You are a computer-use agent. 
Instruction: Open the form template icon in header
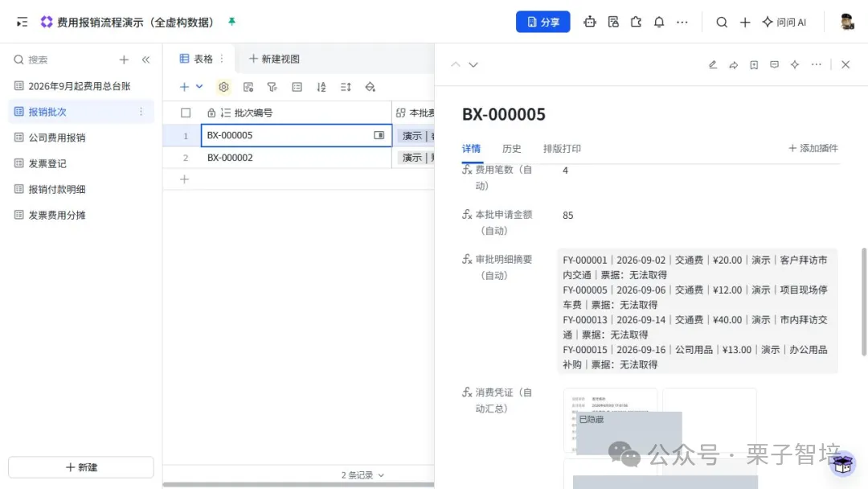[x=612, y=23]
